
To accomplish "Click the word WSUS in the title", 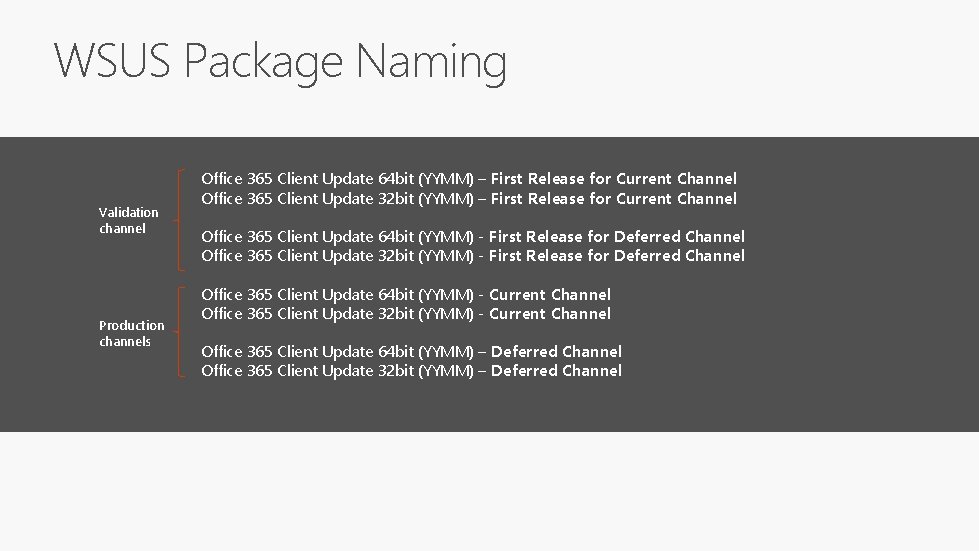I will [112, 61].
